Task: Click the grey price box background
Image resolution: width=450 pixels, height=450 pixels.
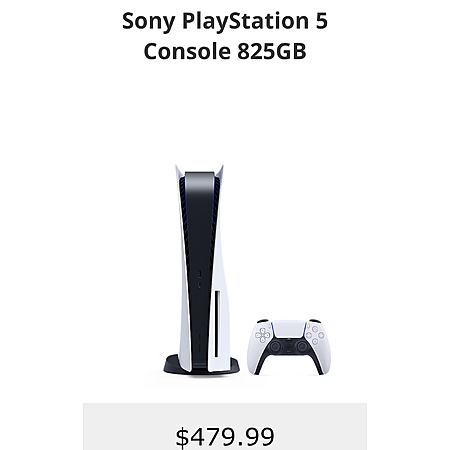Action: [225, 427]
